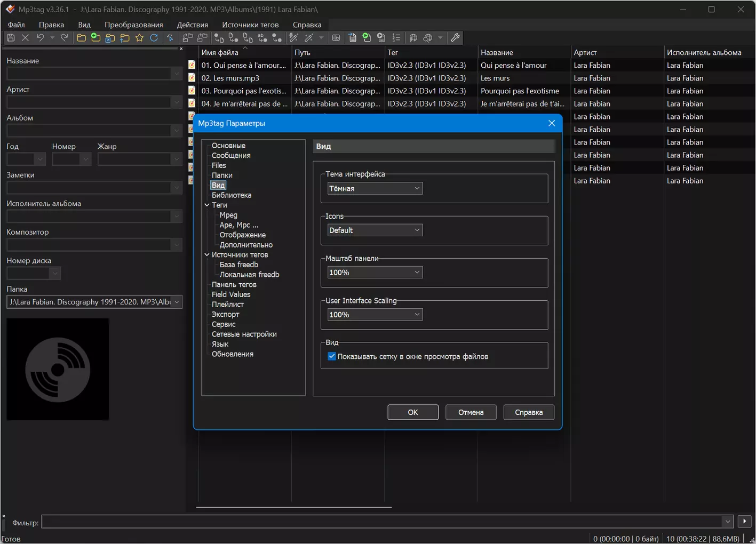Viewport: 756px width, 544px height.
Task: Close the Mp3tag Параметры dialog
Action: (x=552, y=123)
